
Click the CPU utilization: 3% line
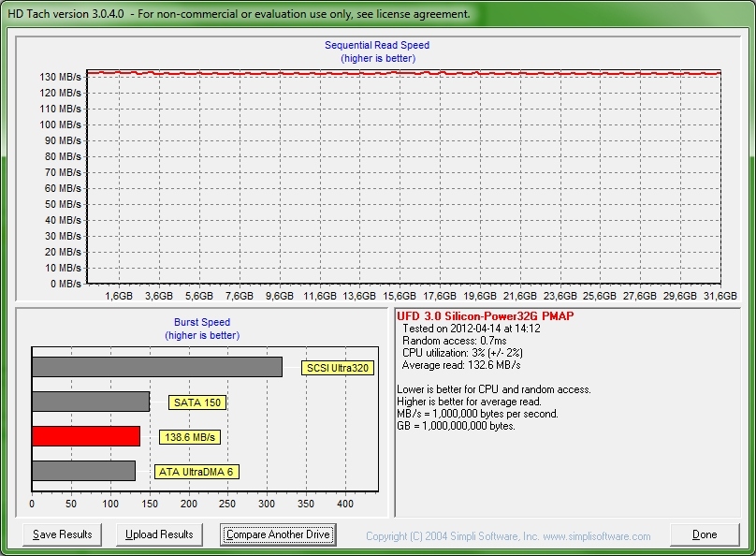pos(462,353)
